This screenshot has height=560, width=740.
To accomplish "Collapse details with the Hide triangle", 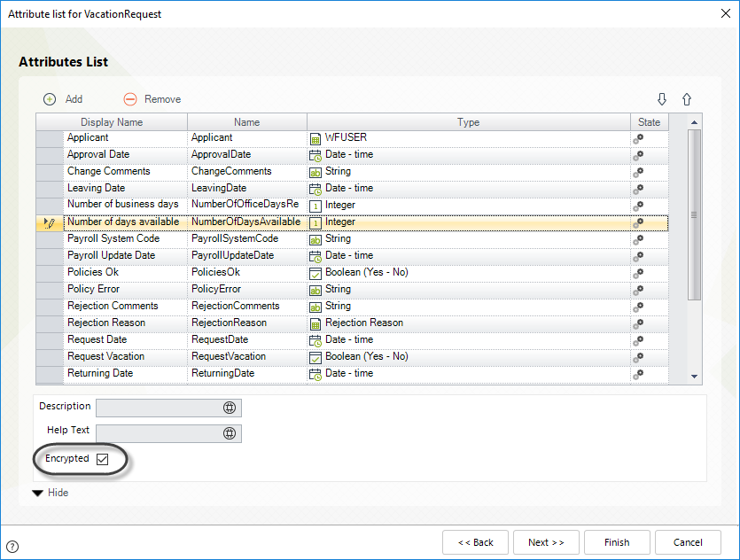I will pos(38,493).
